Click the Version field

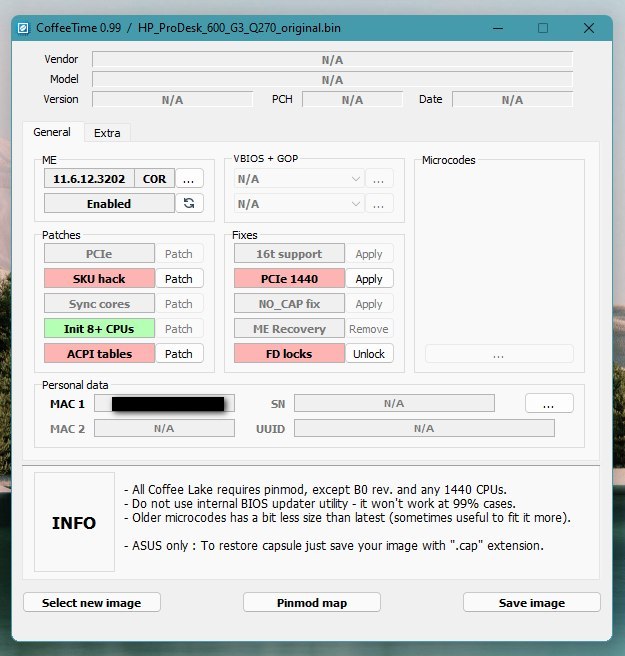(x=172, y=100)
